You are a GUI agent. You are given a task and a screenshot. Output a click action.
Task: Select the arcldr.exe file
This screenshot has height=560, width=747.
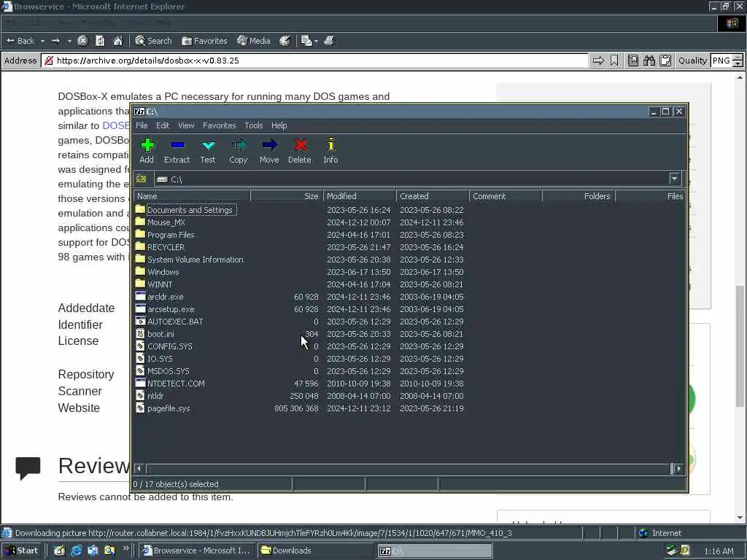click(165, 297)
